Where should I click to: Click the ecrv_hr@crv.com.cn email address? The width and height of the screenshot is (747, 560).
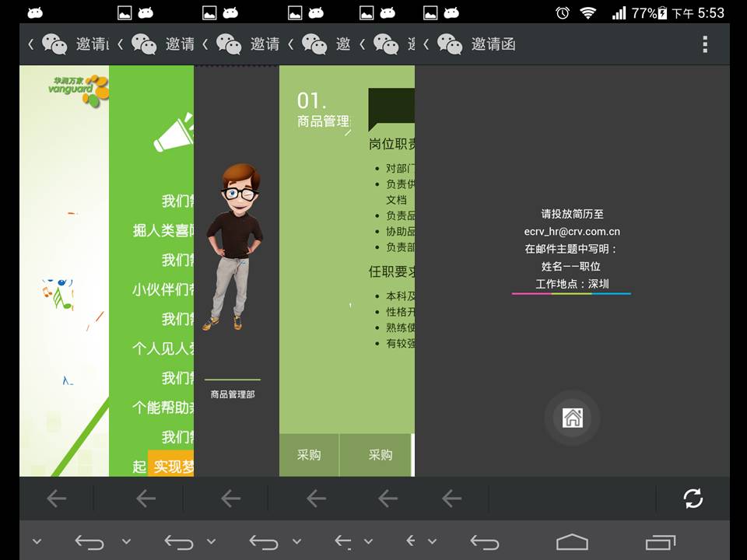[572, 231]
